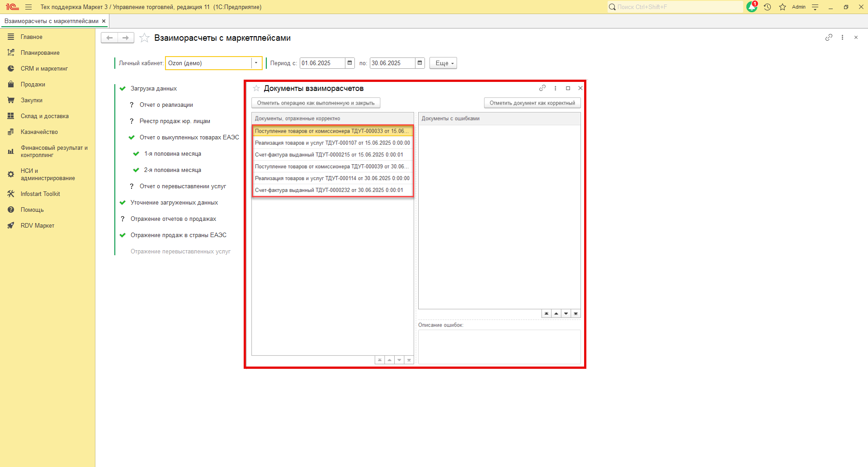The height and width of the screenshot is (467, 868).
Task: Click Отметить документ как корректный button
Action: click(532, 103)
